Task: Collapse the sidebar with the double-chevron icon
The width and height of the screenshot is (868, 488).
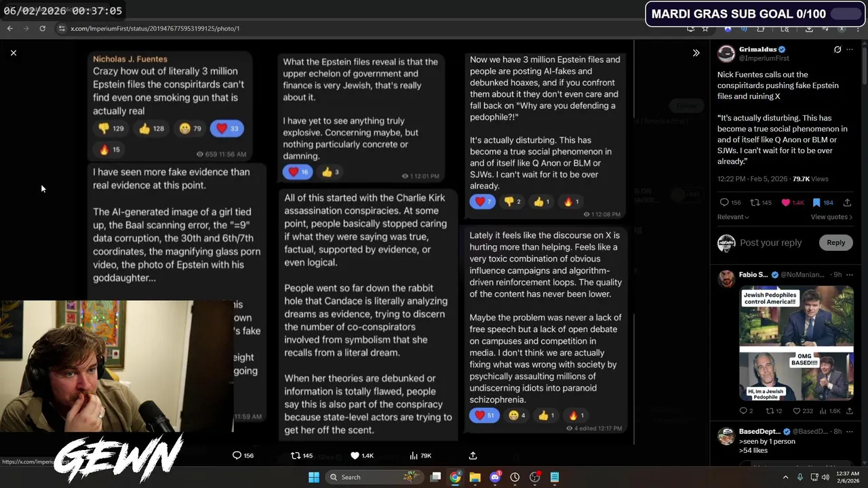Action: pyautogui.click(x=696, y=53)
